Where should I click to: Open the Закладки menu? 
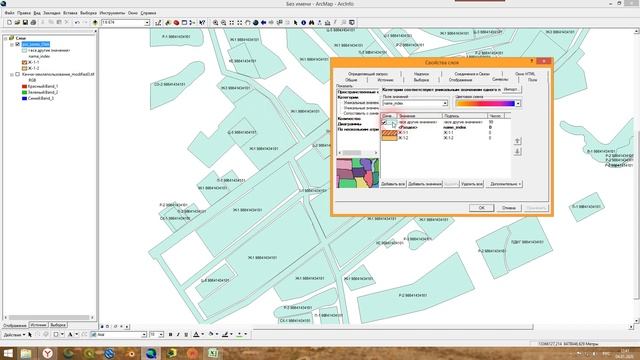click(52, 13)
